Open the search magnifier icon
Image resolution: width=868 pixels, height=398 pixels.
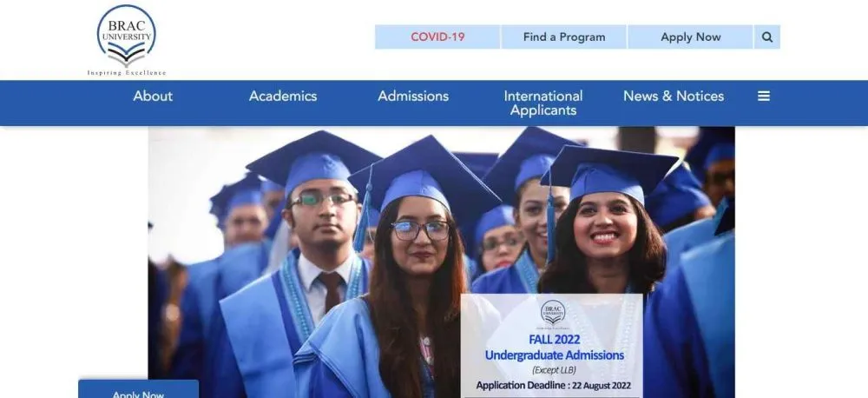coord(766,37)
